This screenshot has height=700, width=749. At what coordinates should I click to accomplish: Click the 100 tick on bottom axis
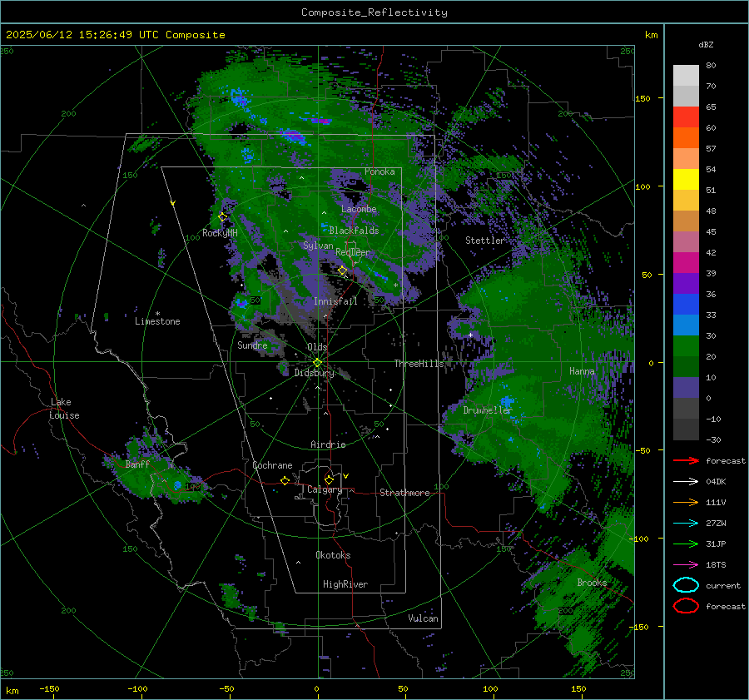pos(490,688)
